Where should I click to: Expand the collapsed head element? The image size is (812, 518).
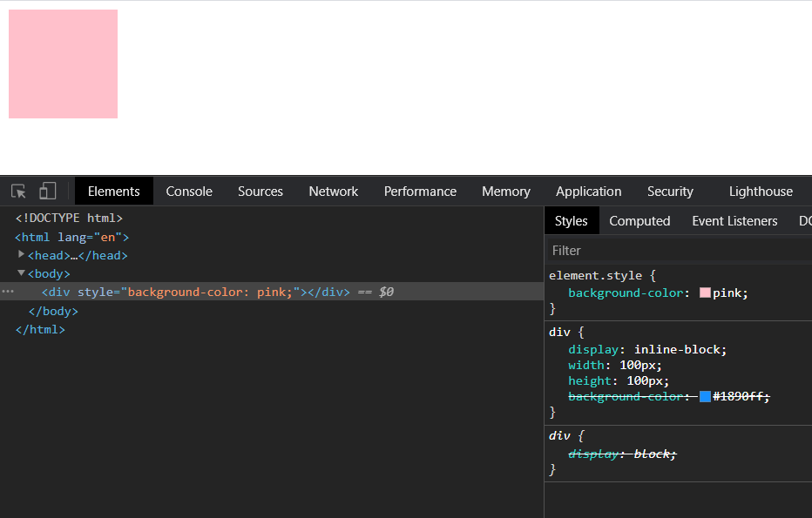pos(22,254)
